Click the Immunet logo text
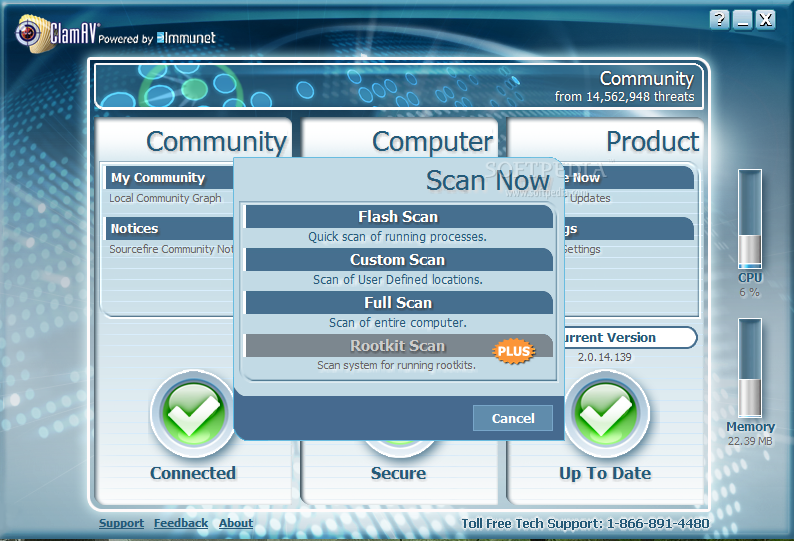 [x=186, y=37]
